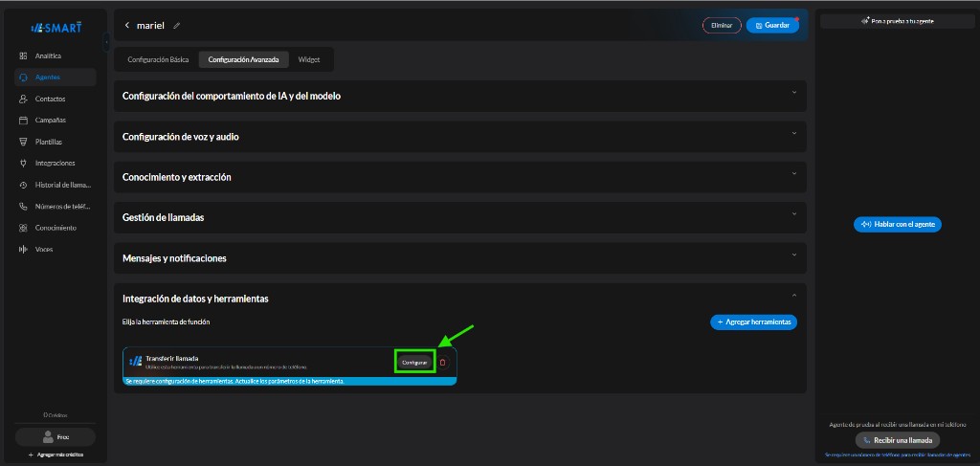Collapse sidebar using the edge handle
The image size is (980, 466).
click(107, 41)
